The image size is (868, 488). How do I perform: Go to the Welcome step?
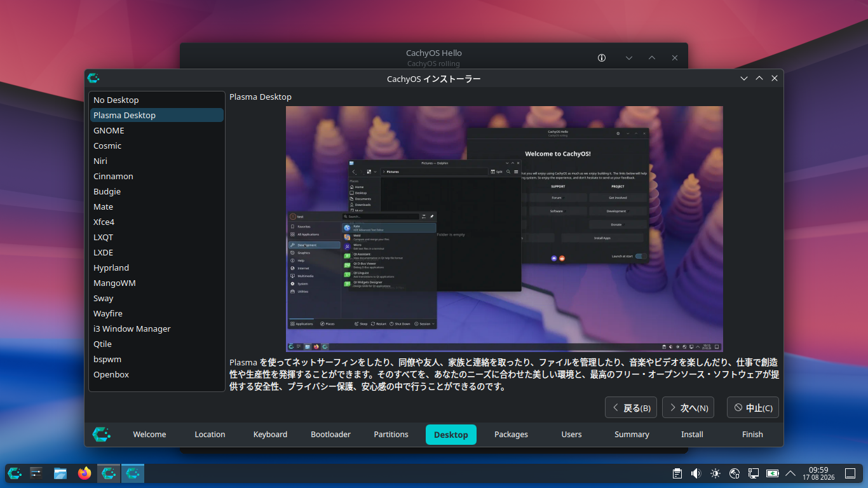click(149, 435)
